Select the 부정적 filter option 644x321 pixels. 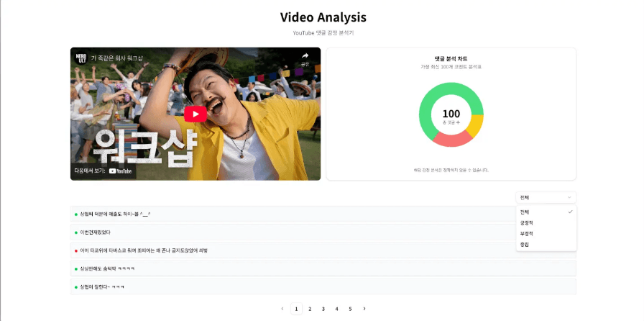coord(546,234)
